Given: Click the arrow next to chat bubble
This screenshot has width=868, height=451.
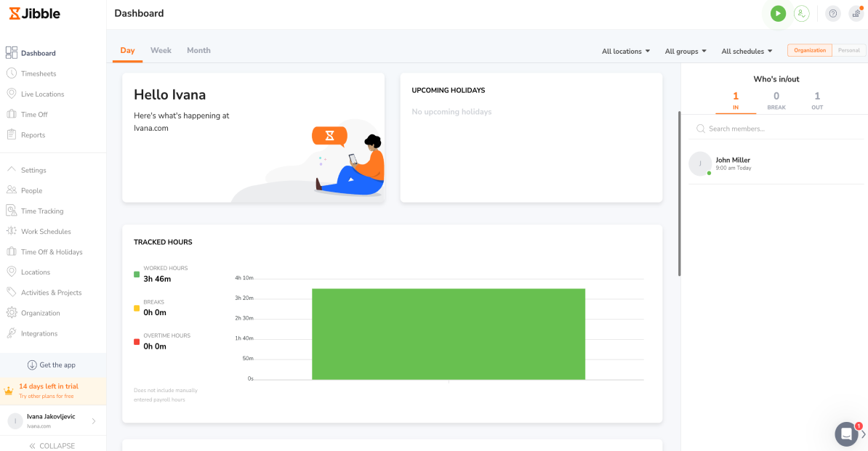Looking at the screenshot, I should (863, 434).
